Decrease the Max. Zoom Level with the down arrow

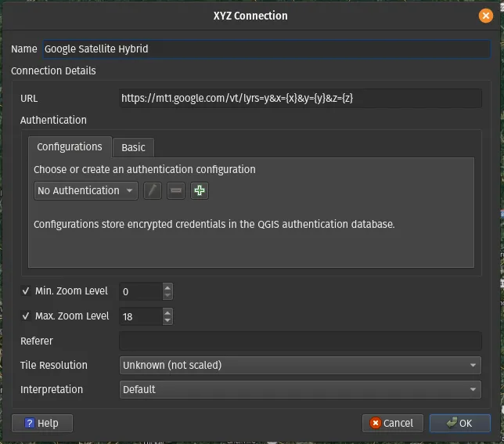click(x=167, y=321)
